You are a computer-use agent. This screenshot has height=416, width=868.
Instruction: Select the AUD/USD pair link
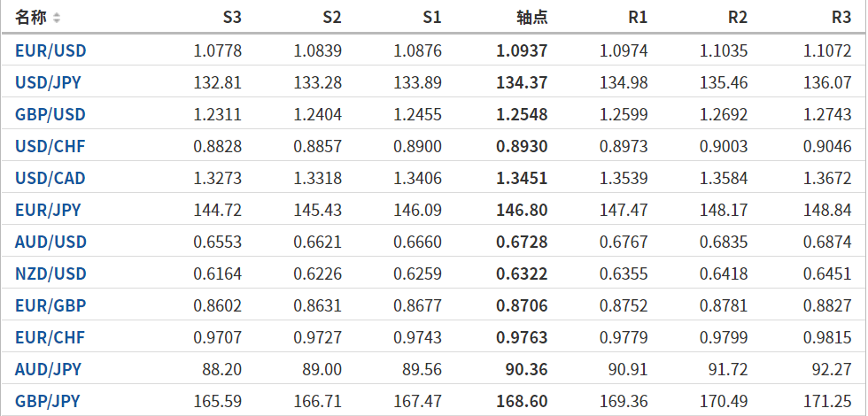(50, 243)
